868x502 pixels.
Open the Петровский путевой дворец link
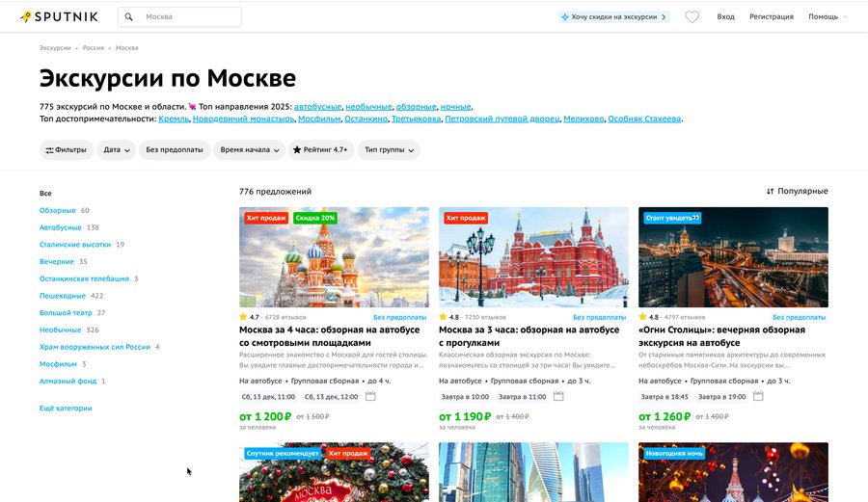click(502, 119)
